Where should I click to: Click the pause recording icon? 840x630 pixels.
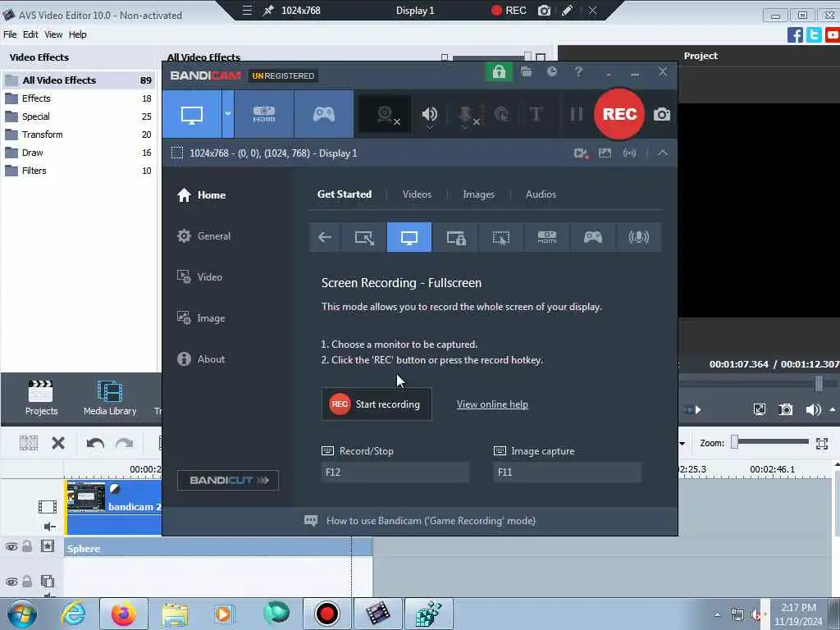pos(577,114)
